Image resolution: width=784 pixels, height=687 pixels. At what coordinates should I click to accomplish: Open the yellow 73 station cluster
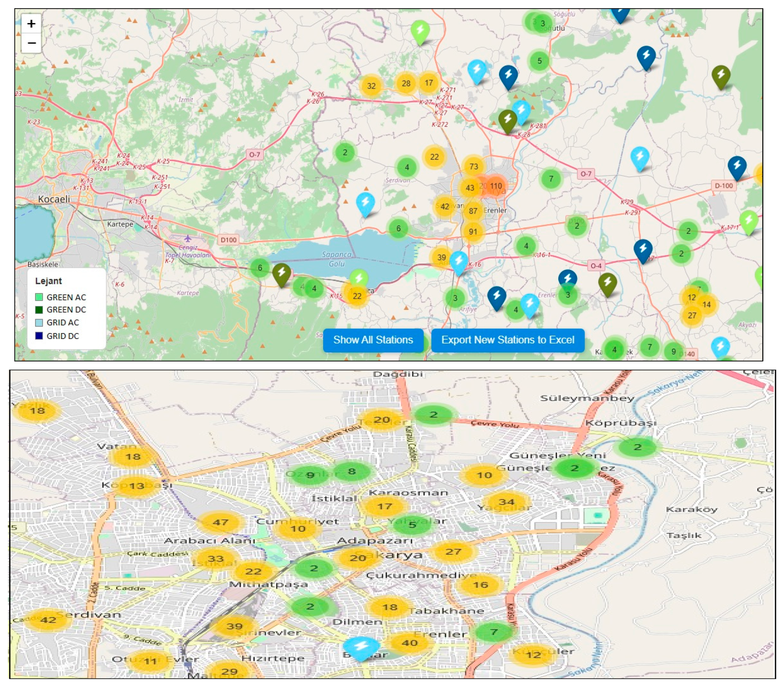(x=474, y=166)
